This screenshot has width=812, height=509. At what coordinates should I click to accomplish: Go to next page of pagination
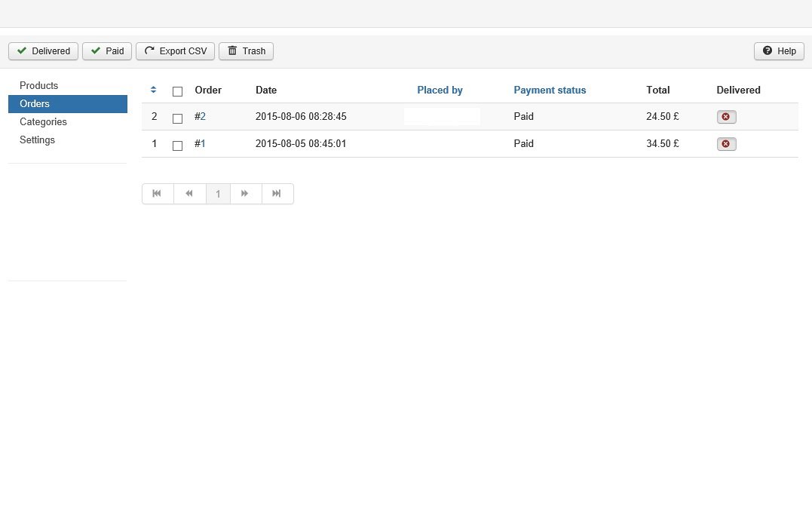coord(245,194)
